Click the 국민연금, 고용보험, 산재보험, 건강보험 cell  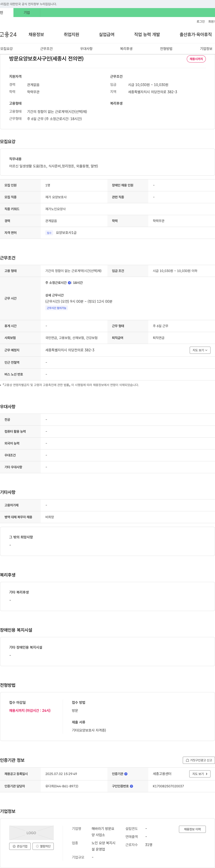click(x=71, y=338)
